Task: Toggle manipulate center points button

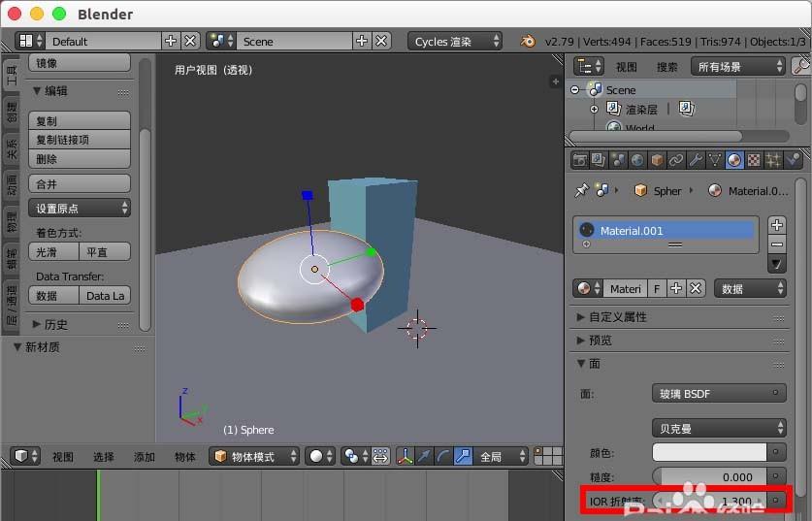Action: click(380, 456)
